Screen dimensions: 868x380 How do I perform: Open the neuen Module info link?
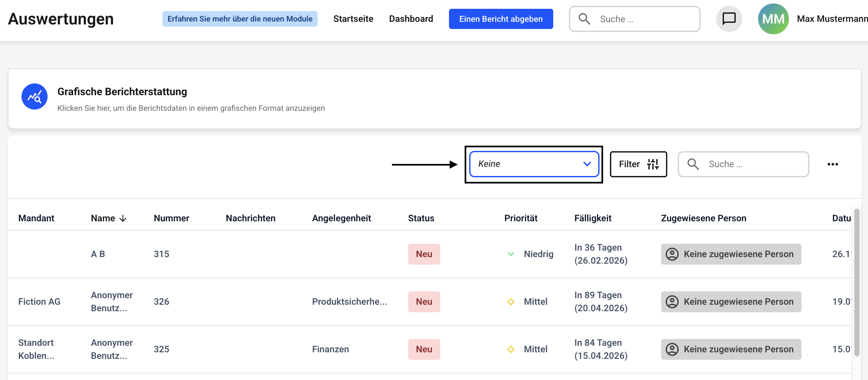[x=239, y=19]
